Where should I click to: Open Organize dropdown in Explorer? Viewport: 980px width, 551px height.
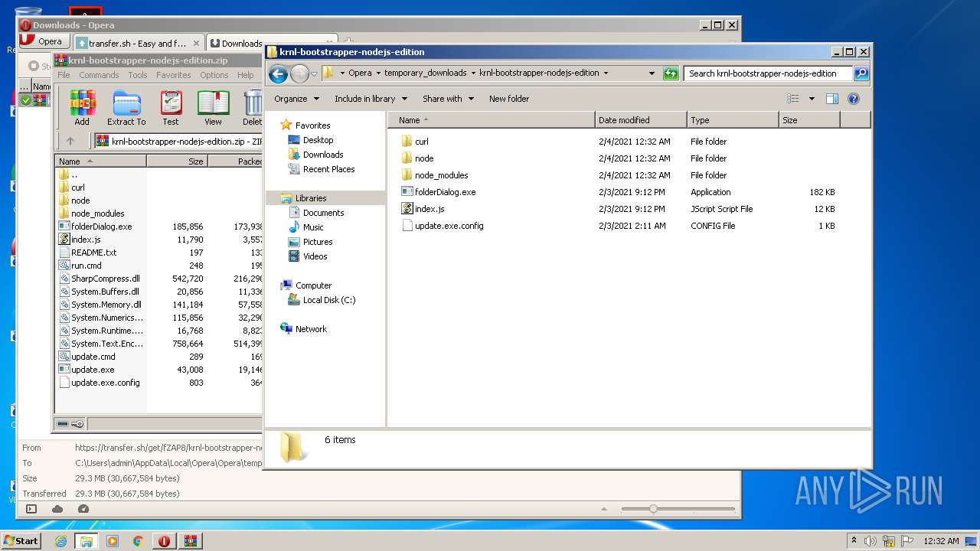point(296,99)
